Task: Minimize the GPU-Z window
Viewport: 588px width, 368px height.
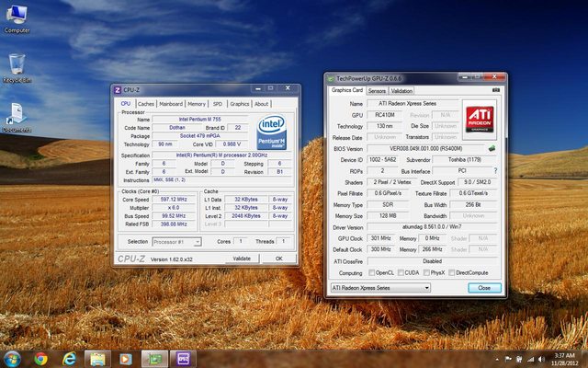Action: [x=465, y=77]
